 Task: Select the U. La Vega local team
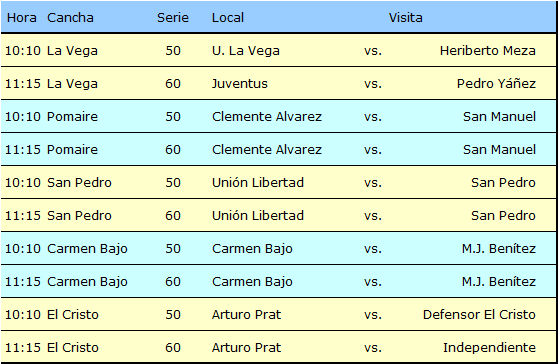[246, 51]
